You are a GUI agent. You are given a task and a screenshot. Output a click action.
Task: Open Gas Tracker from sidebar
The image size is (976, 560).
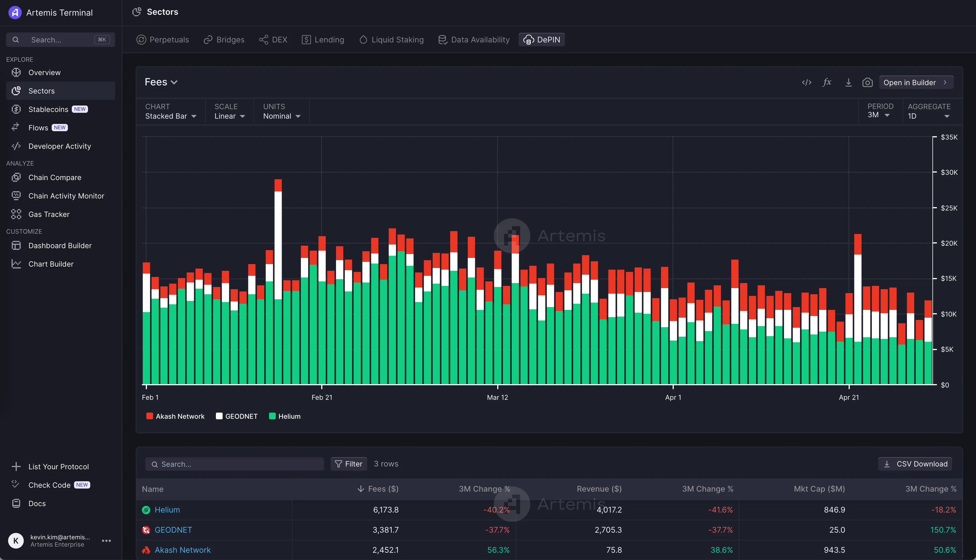pos(49,214)
